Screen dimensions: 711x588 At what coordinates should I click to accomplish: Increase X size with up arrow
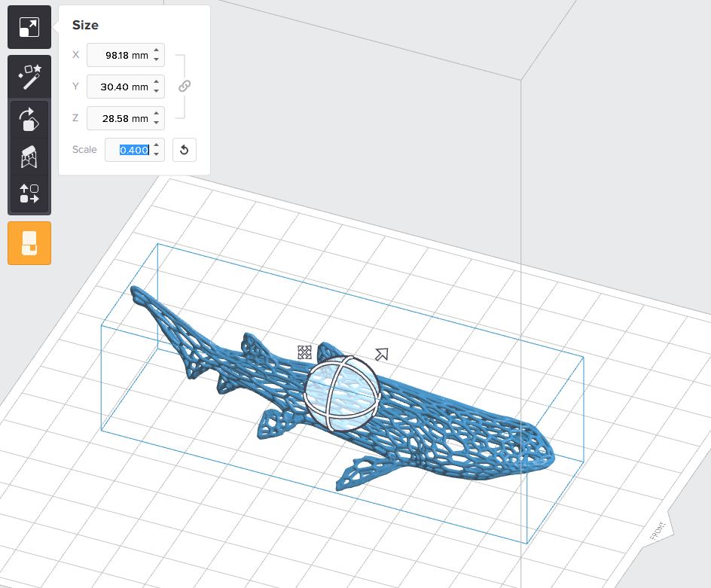[x=157, y=50]
